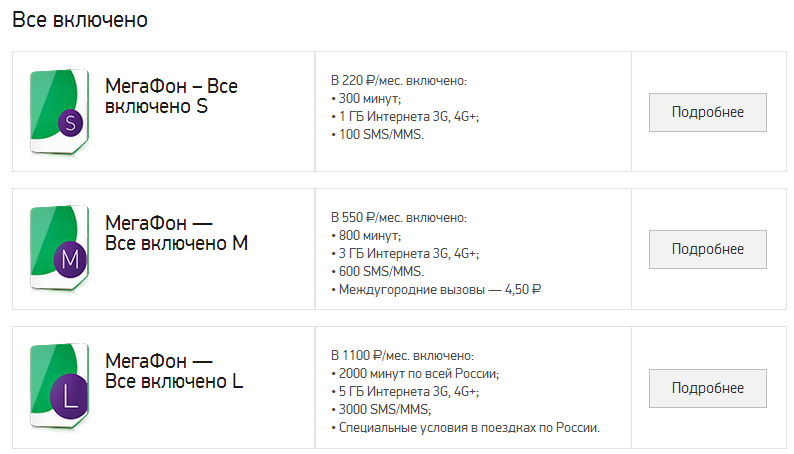The image size is (794, 454).
Task: Click the SIM card icon with L badge
Action: [59, 387]
